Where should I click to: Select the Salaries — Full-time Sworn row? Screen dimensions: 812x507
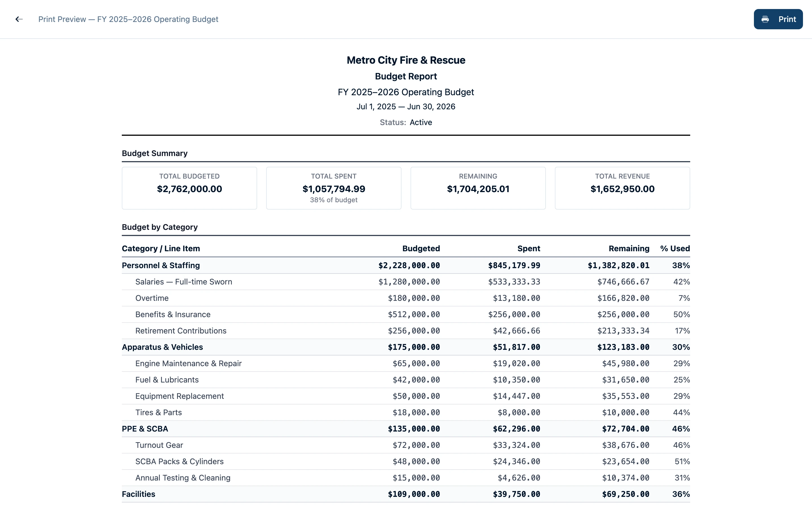pos(184,282)
